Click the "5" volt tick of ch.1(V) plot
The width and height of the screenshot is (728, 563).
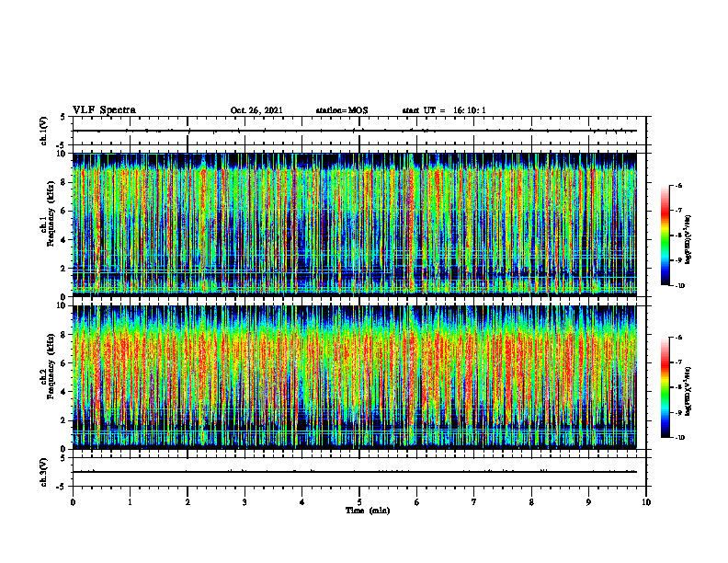click(63, 118)
